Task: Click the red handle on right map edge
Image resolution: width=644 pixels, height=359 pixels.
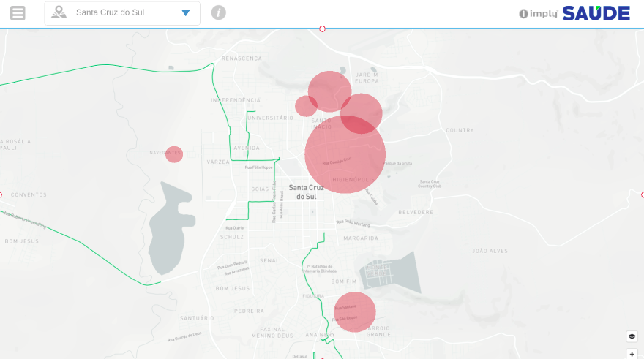Action: 642,194
